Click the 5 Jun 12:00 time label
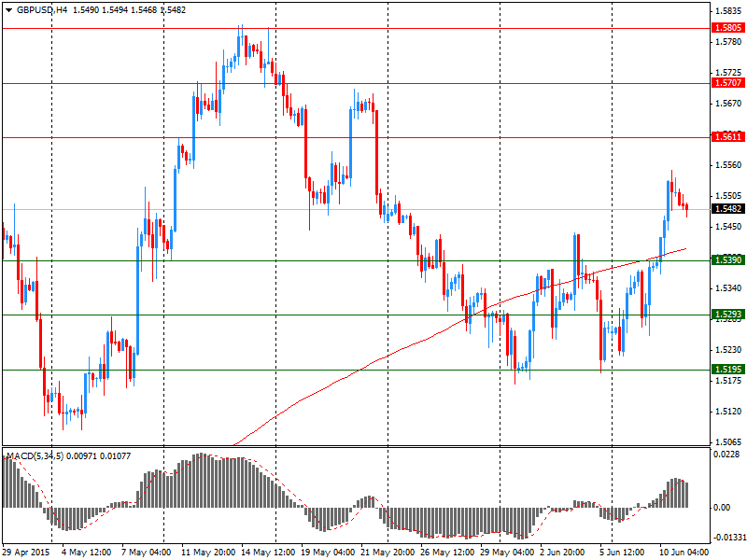This screenshot has width=747, height=560. click(x=622, y=553)
